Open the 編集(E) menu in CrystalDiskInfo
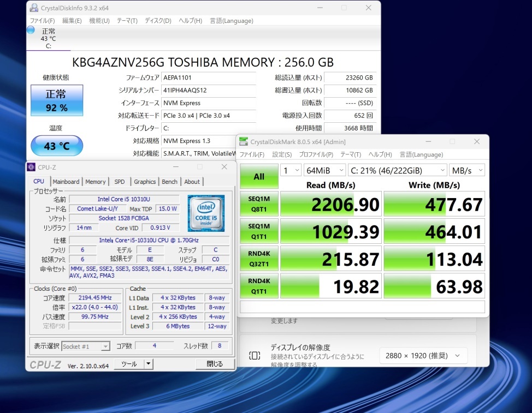This screenshot has height=413, width=532. (x=72, y=21)
